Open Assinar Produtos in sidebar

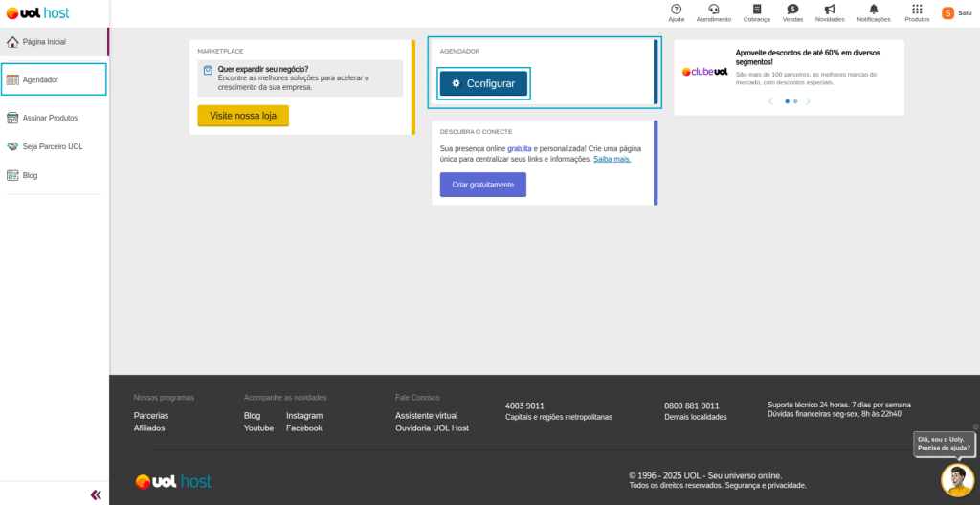coord(50,118)
